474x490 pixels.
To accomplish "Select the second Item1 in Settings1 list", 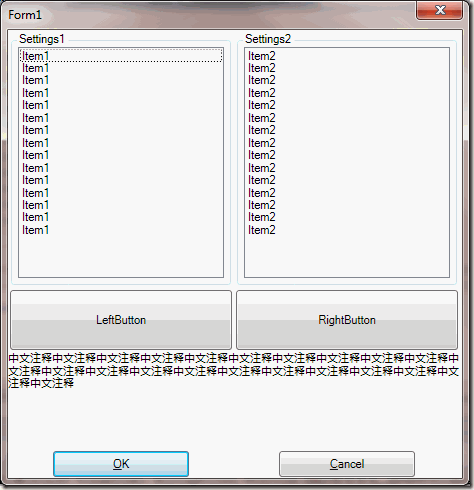I will pyautogui.click(x=121, y=68).
